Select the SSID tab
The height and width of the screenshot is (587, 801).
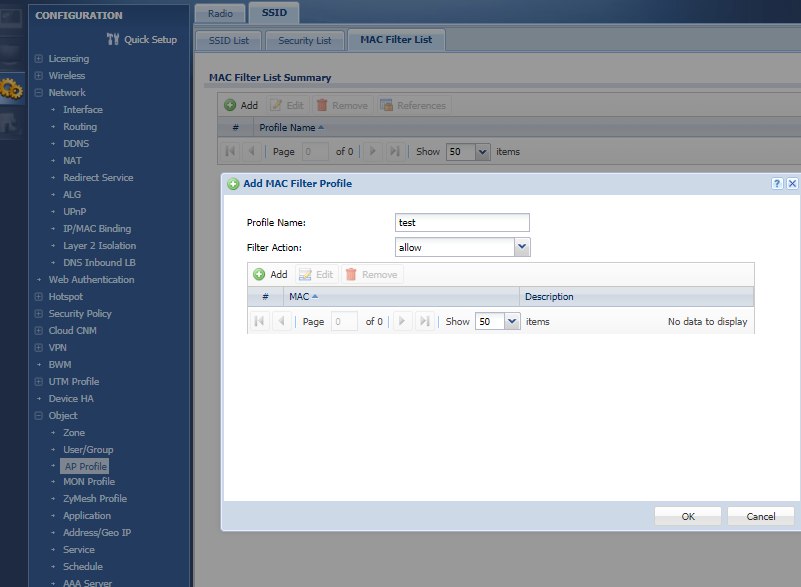(x=274, y=12)
